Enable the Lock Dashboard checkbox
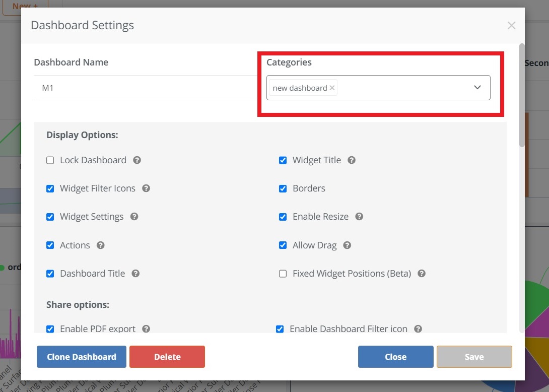The height and width of the screenshot is (392, 549). pyautogui.click(x=50, y=160)
